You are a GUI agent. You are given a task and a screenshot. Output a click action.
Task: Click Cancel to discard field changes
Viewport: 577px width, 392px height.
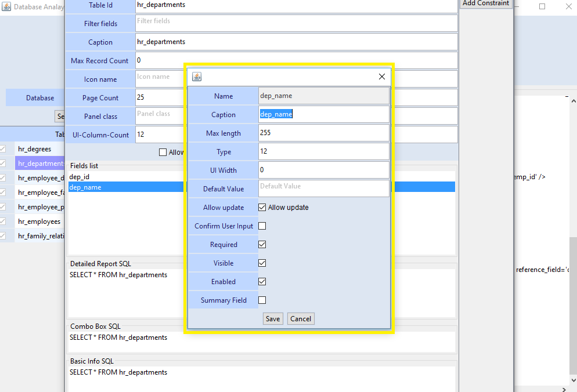tap(301, 319)
